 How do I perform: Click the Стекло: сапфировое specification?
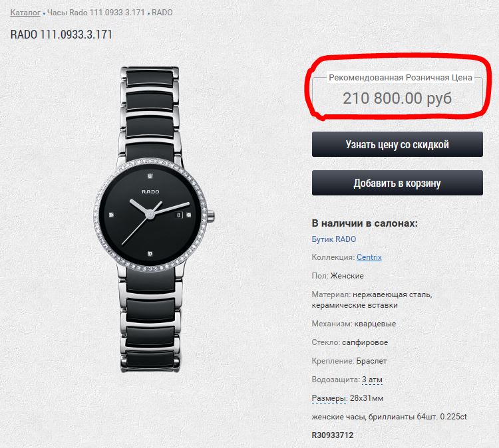point(350,342)
